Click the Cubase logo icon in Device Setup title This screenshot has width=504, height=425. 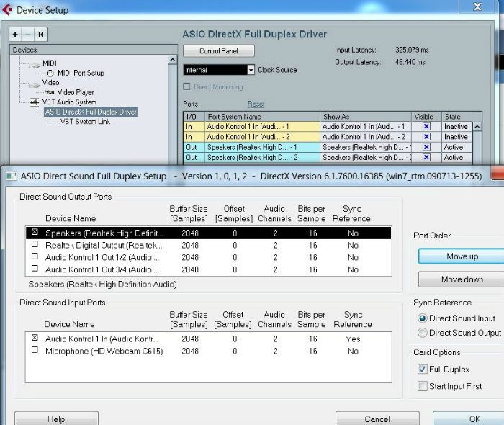[x=7, y=9]
